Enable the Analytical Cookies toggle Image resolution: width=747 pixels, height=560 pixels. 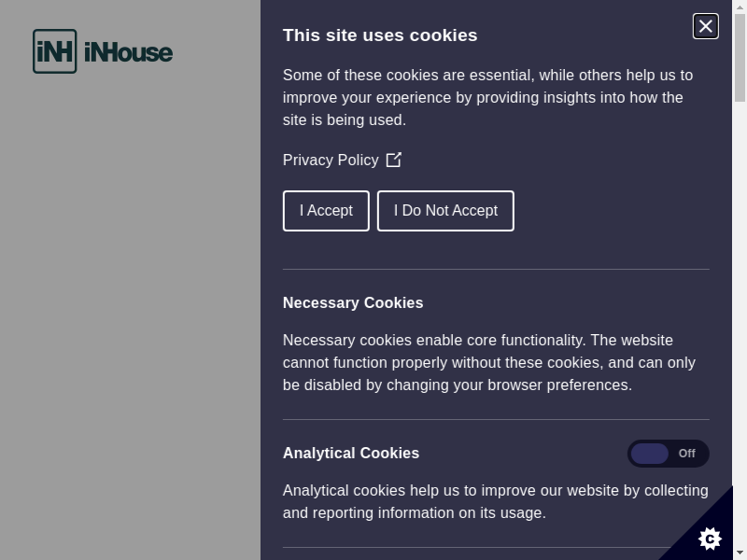click(668, 454)
